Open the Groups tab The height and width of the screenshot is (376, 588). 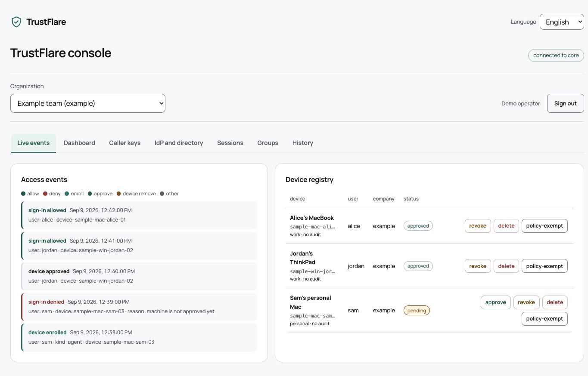click(268, 143)
